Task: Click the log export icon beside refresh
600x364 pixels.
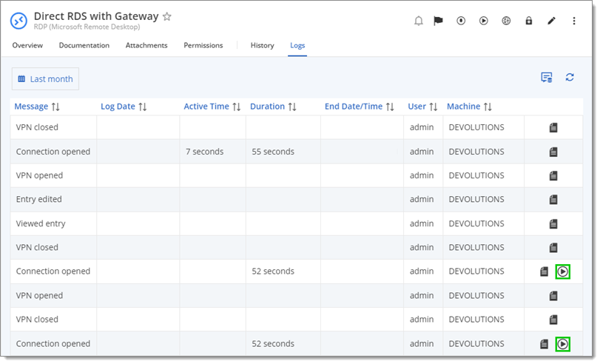Action: point(547,78)
